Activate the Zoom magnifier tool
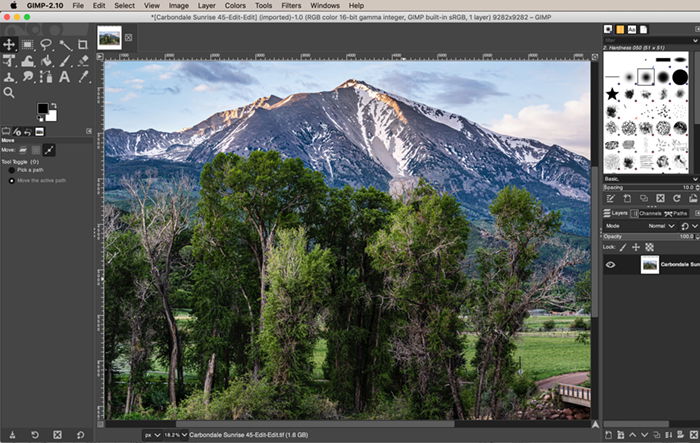 [8, 93]
